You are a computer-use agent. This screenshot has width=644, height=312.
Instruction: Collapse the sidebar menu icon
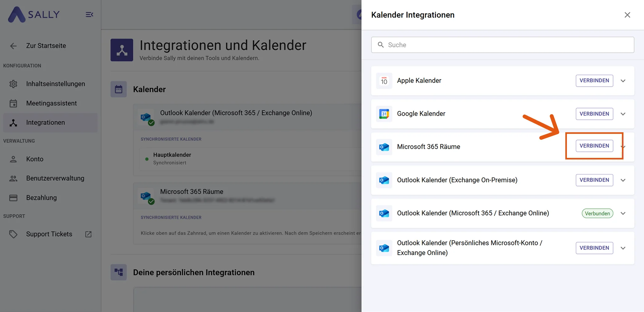[89, 15]
